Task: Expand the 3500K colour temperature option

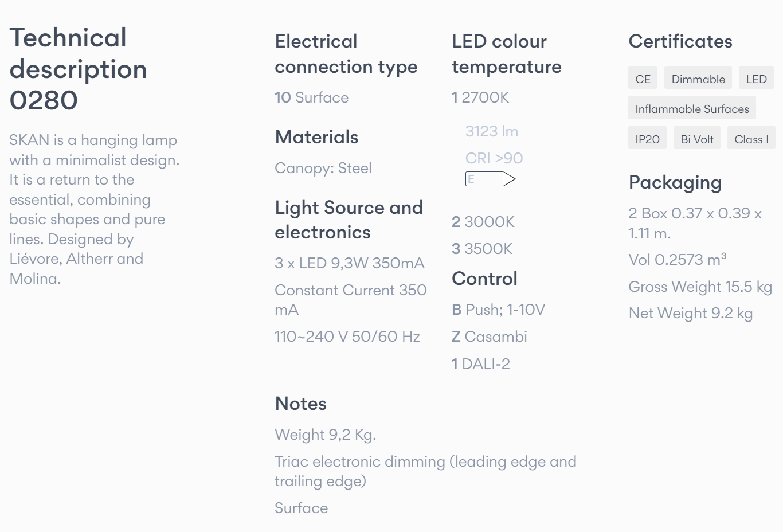Action: (x=482, y=249)
